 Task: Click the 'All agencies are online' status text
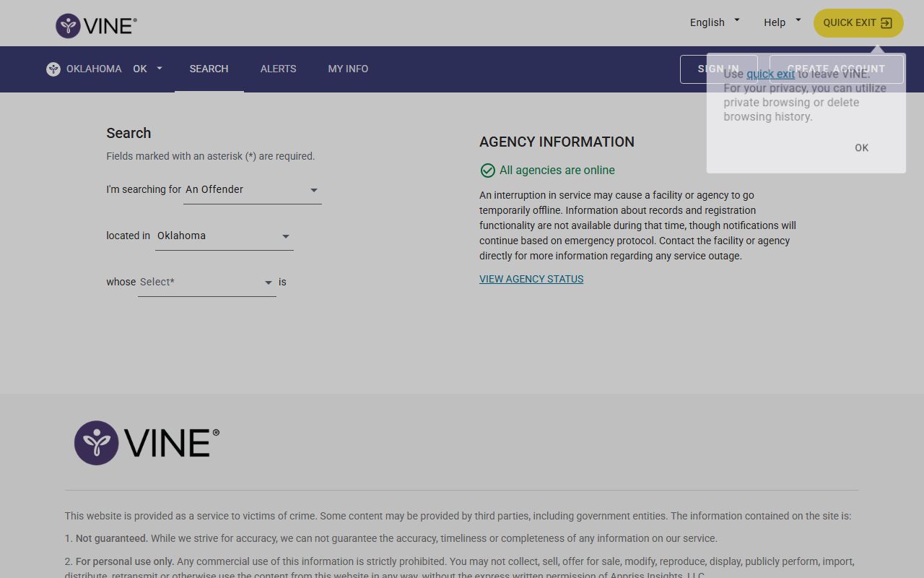(557, 171)
